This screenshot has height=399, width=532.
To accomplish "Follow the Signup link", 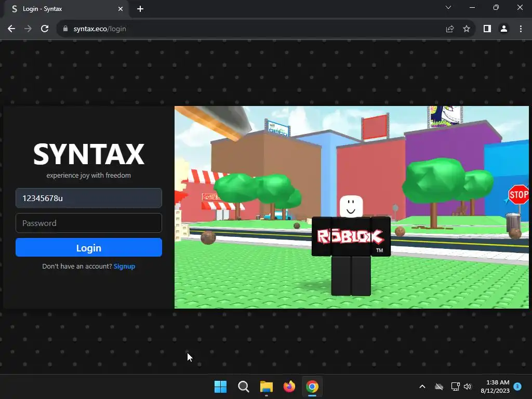I will (124, 267).
